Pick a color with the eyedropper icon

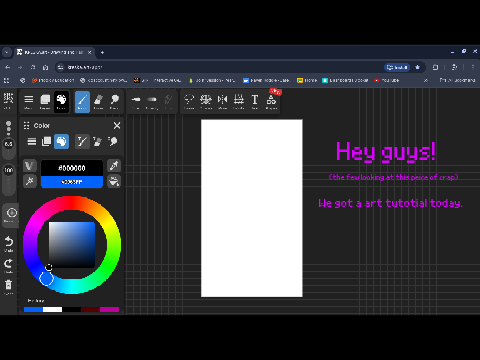114,166
